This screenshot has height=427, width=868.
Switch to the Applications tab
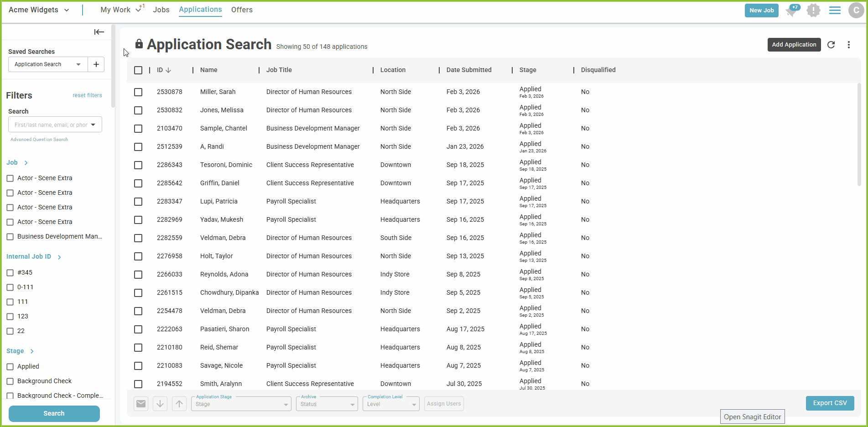tap(200, 10)
